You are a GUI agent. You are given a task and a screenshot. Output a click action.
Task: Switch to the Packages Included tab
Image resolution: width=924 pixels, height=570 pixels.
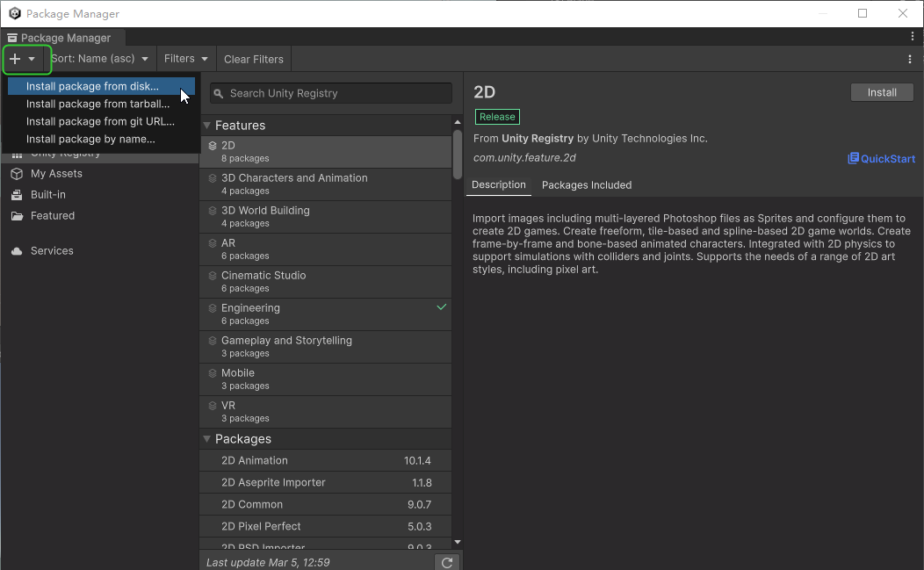587,185
